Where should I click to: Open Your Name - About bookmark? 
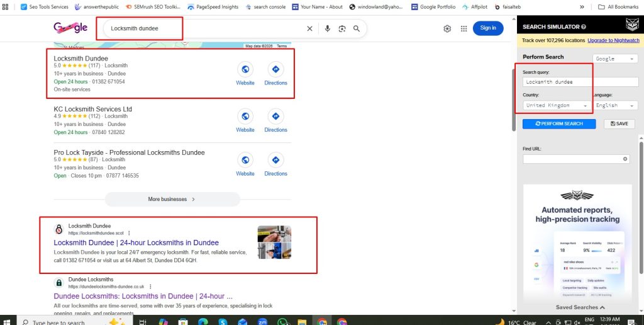pyautogui.click(x=318, y=7)
